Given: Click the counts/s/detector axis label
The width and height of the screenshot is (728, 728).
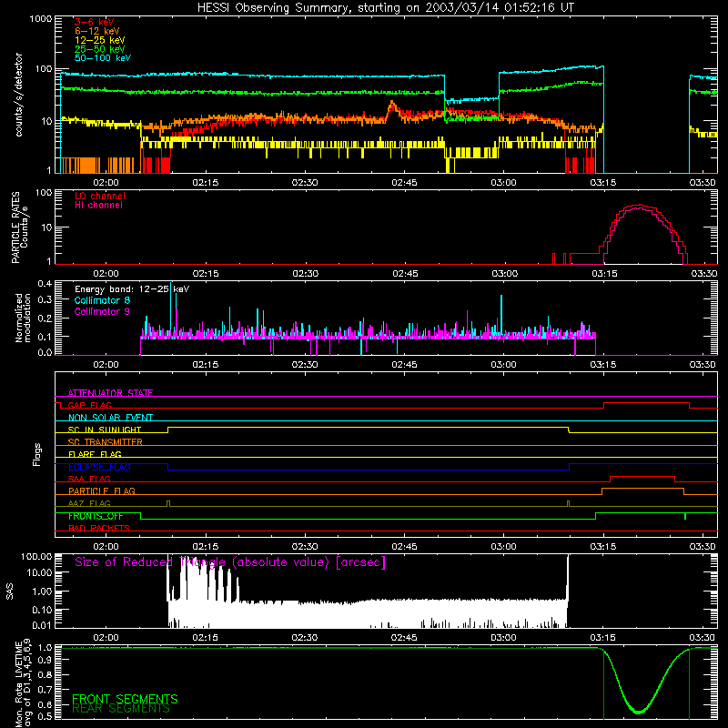Looking at the screenshot, I should 19,95.
